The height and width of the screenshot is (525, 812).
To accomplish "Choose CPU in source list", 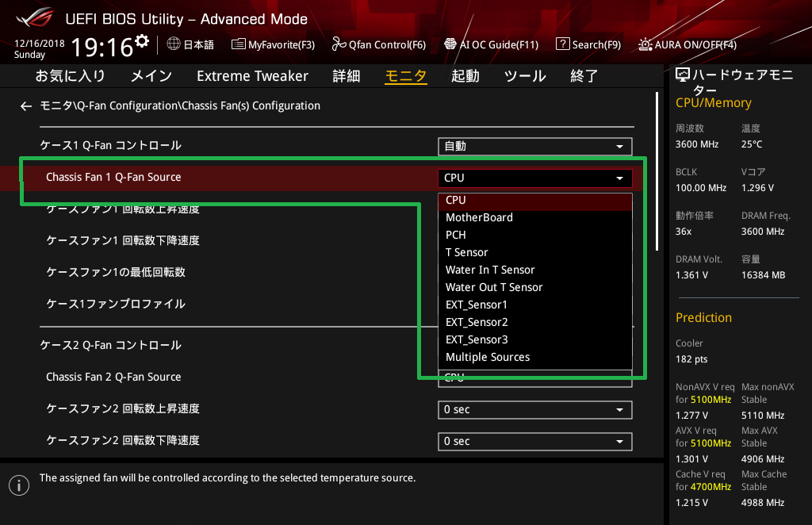I will click(x=535, y=201).
